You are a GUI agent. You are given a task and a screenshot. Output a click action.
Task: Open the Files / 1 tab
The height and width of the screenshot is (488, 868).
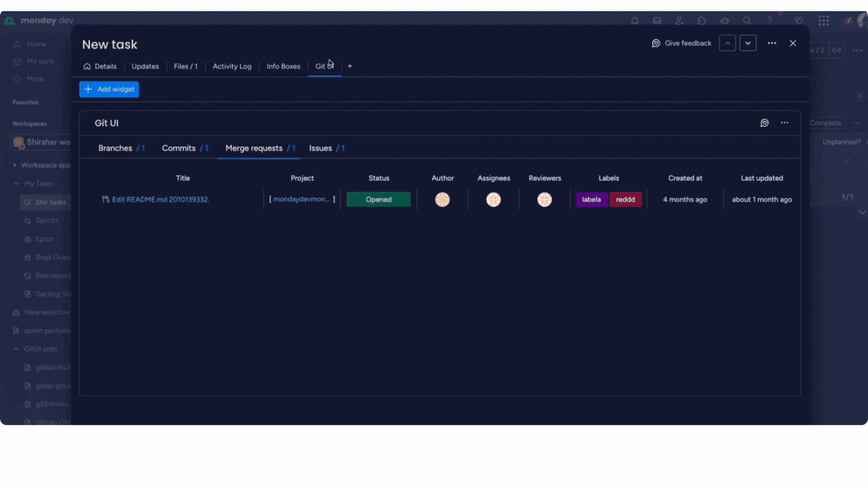pos(186,66)
